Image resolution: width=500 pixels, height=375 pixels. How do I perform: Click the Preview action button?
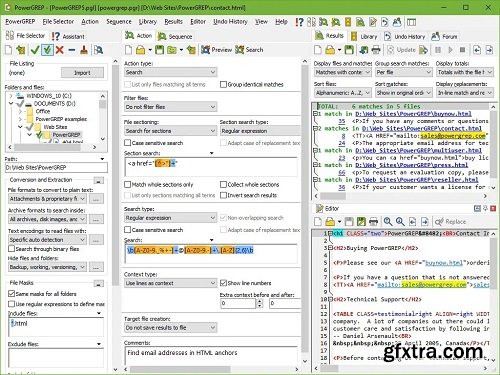[216, 50]
